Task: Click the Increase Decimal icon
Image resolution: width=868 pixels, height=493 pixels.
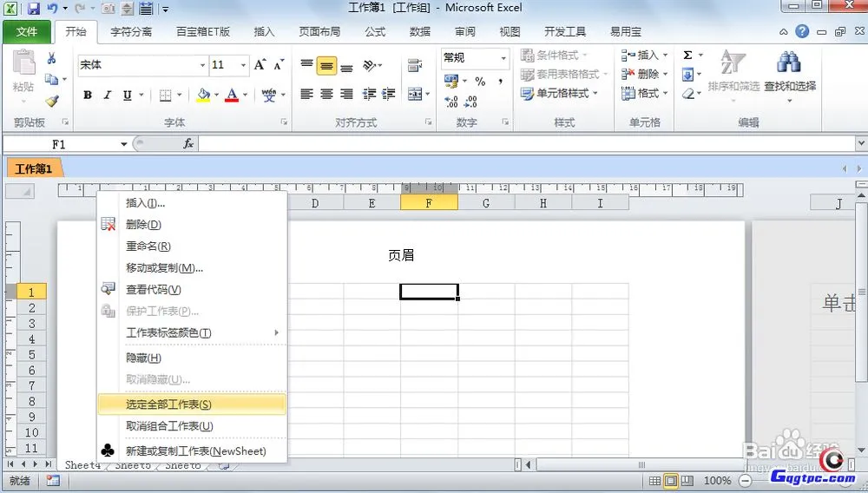Action: [451, 102]
